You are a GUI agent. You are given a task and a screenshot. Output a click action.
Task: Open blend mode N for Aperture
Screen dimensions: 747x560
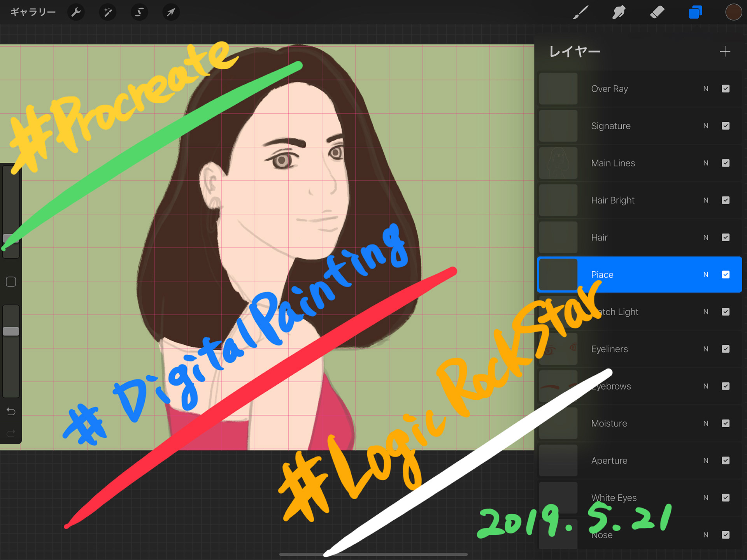[706, 460]
